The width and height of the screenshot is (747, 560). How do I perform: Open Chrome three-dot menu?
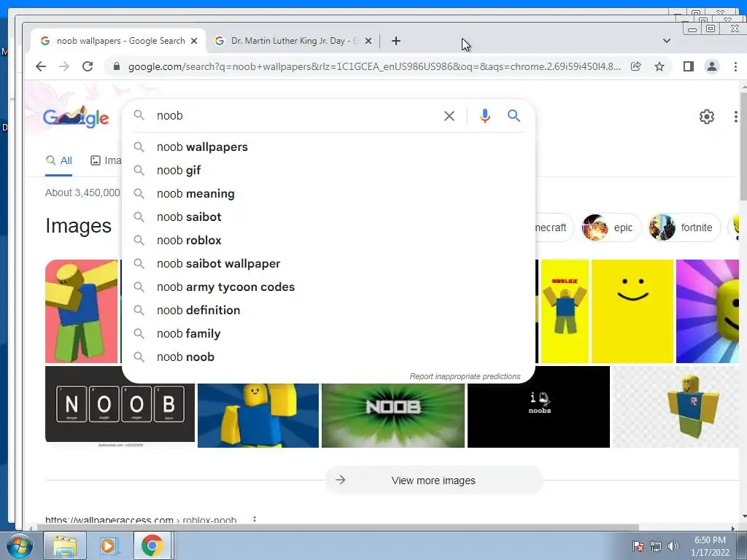point(735,66)
